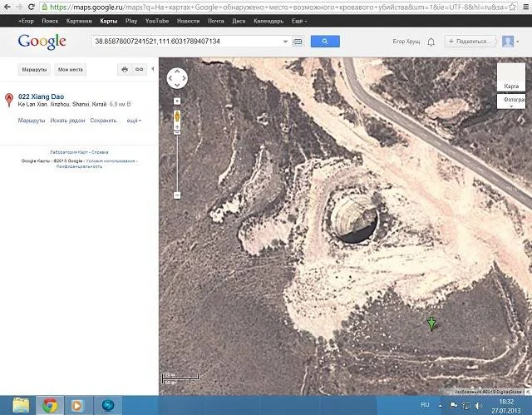Open the user profile avatar
Viewport: 532px width, 415px height.
[508, 42]
